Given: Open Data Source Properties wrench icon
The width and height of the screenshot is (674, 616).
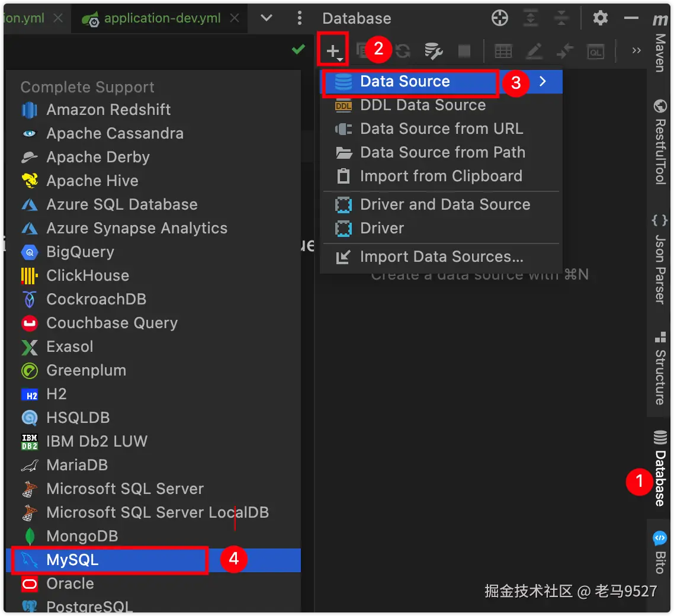Looking at the screenshot, I should tap(434, 51).
